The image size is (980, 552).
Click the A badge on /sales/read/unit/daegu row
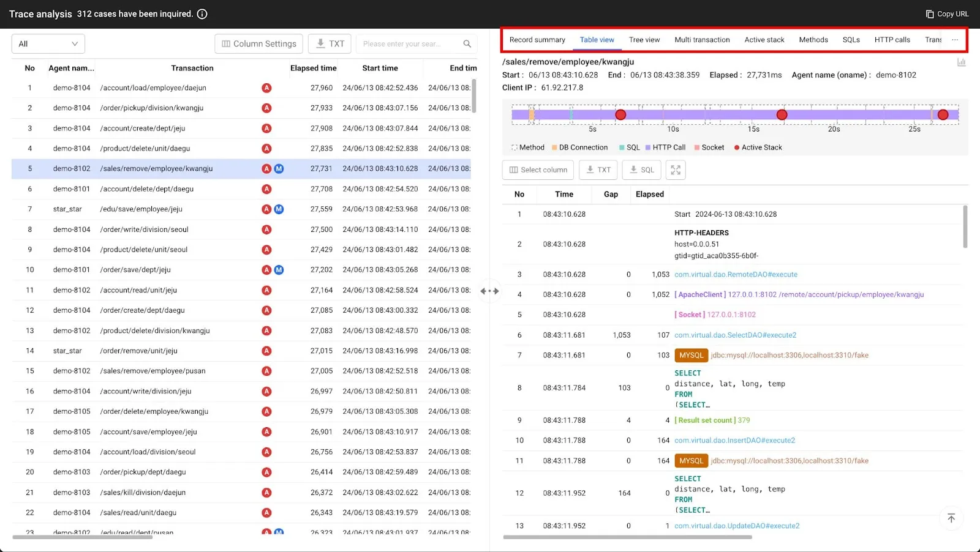(266, 513)
